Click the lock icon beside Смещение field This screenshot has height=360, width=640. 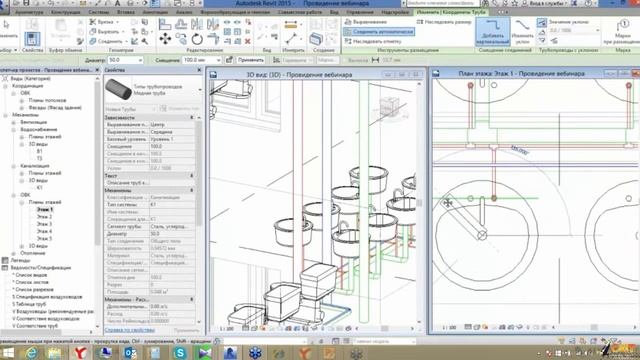pos(229,60)
